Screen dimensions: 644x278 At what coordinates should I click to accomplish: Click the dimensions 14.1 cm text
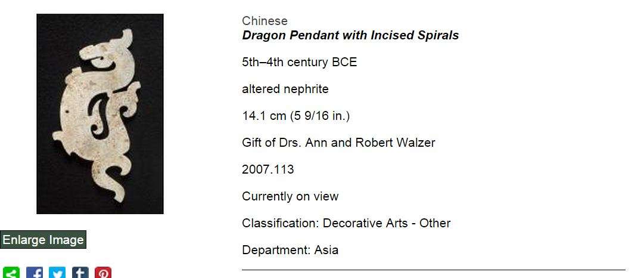point(295,116)
